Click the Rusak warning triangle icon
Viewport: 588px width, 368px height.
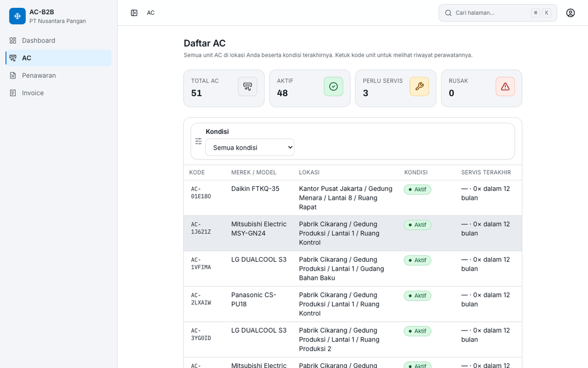click(x=505, y=86)
